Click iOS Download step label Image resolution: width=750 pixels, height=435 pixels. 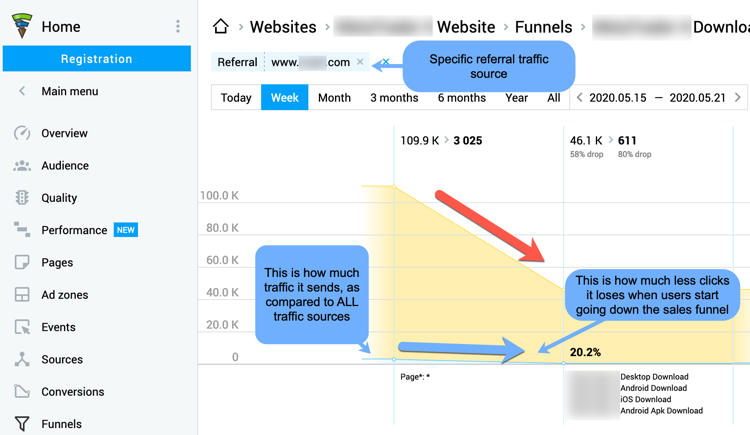click(x=646, y=399)
